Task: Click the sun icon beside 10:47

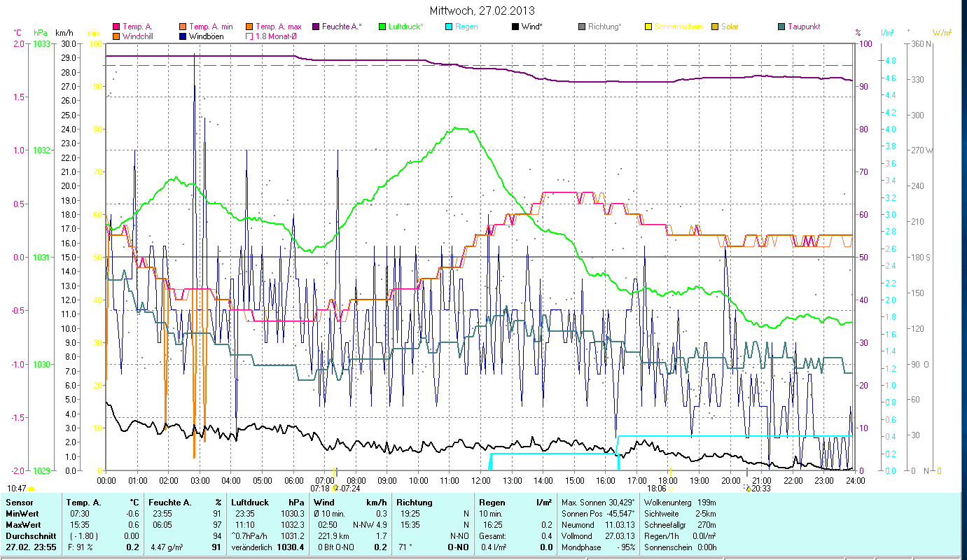Action: [x=32, y=489]
